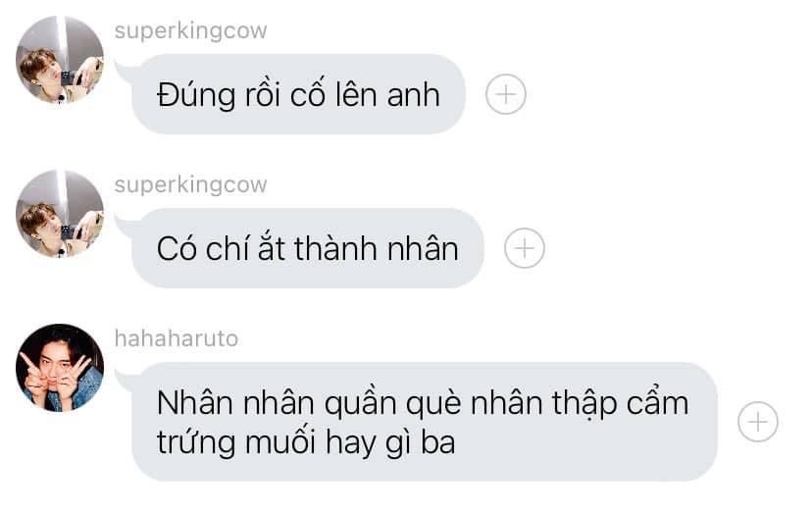The height and width of the screenshot is (514, 812).
Task: Tap plus icon beside 'Có chí ắt thành nhân'
Action: pos(525,248)
